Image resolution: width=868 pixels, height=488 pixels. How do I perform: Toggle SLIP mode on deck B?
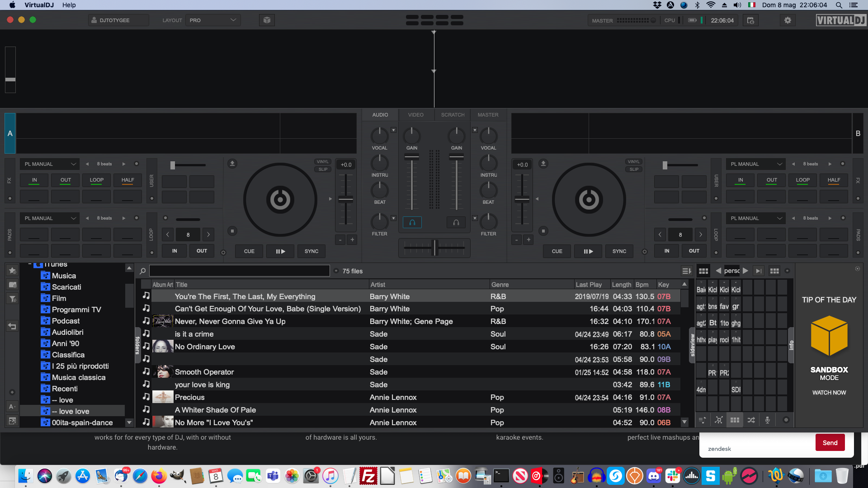coord(634,169)
